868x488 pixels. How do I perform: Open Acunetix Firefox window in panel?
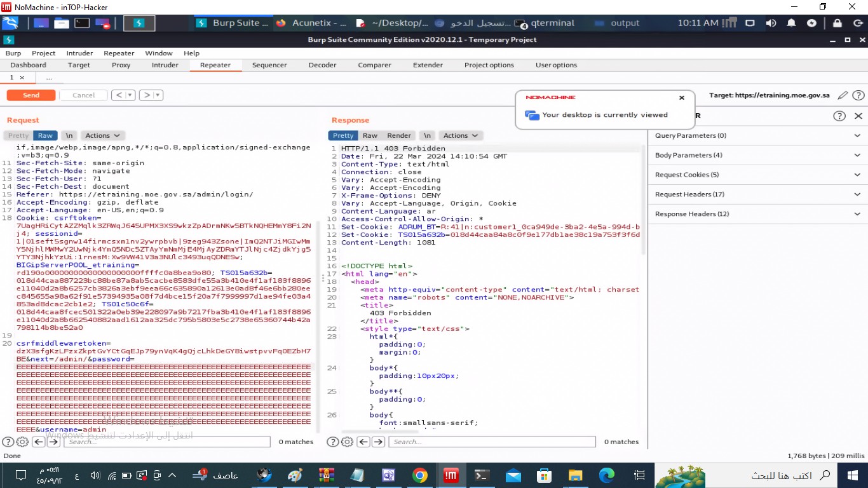[313, 23]
